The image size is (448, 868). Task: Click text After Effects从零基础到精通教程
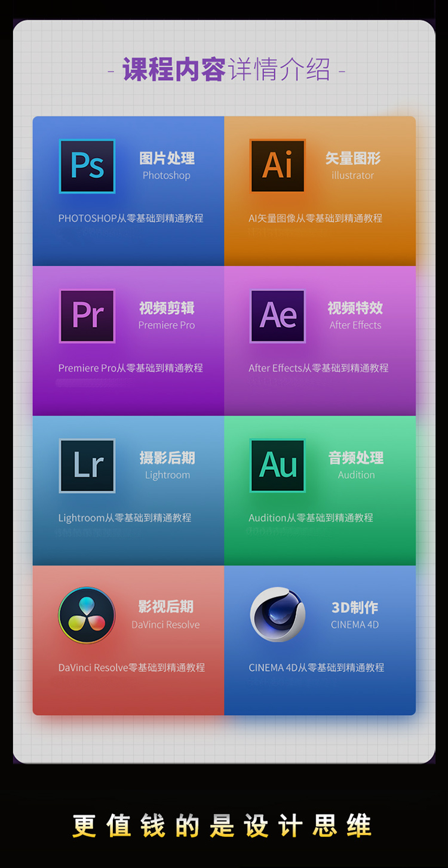point(318,368)
